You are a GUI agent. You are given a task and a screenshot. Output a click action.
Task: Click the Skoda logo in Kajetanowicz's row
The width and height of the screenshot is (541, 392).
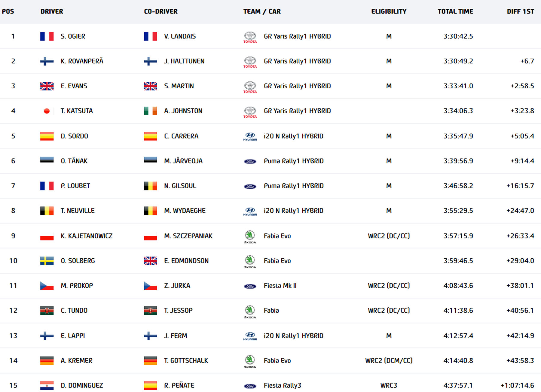point(250,237)
